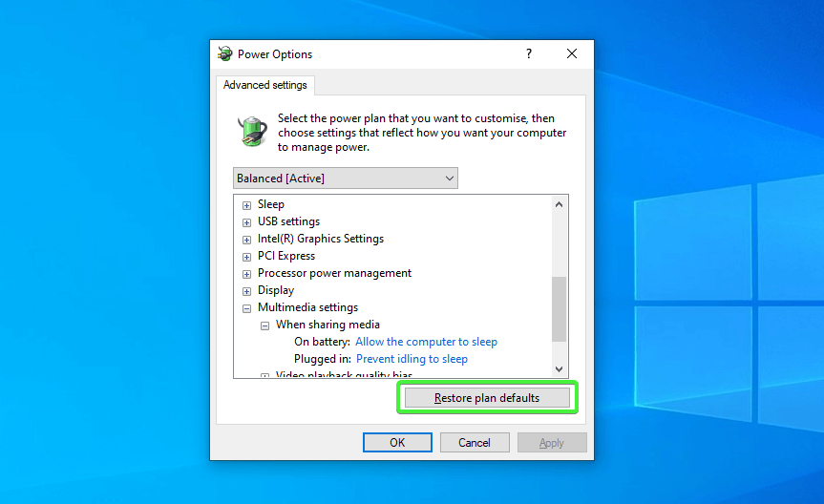Click the greyed Apply button
Image resolution: width=824 pixels, height=504 pixels.
[552, 443]
